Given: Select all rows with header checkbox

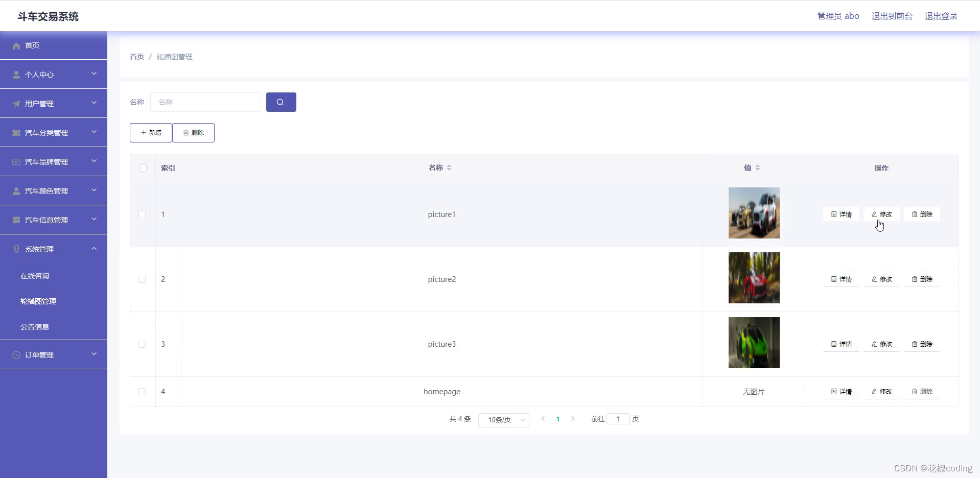Looking at the screenshot, I should (143, 168).
